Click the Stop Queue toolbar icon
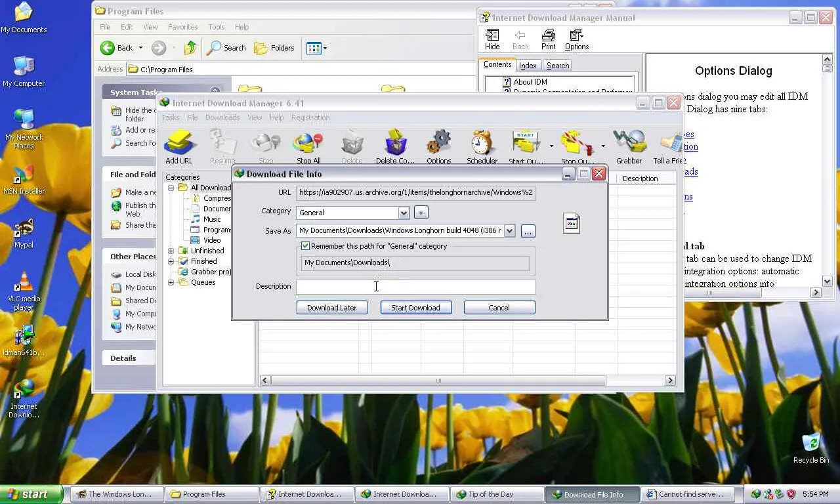 click(x=577, y=146)
